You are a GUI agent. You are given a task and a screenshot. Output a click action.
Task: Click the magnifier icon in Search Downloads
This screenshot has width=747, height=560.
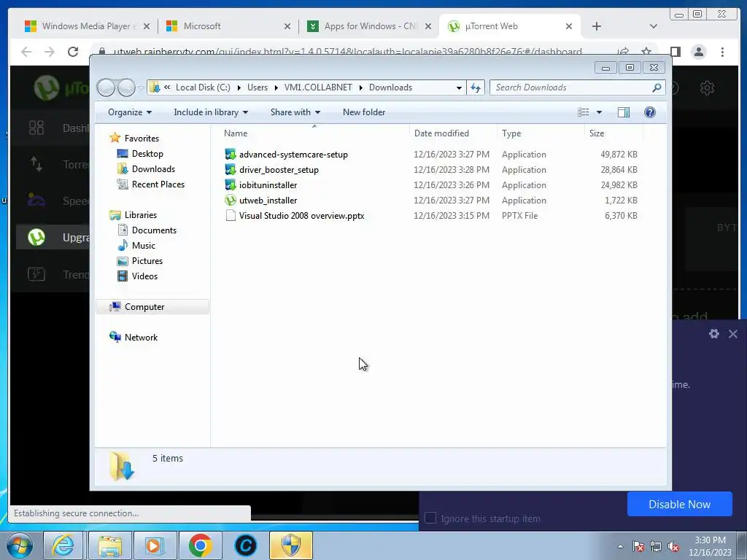[x=657, y=87]
